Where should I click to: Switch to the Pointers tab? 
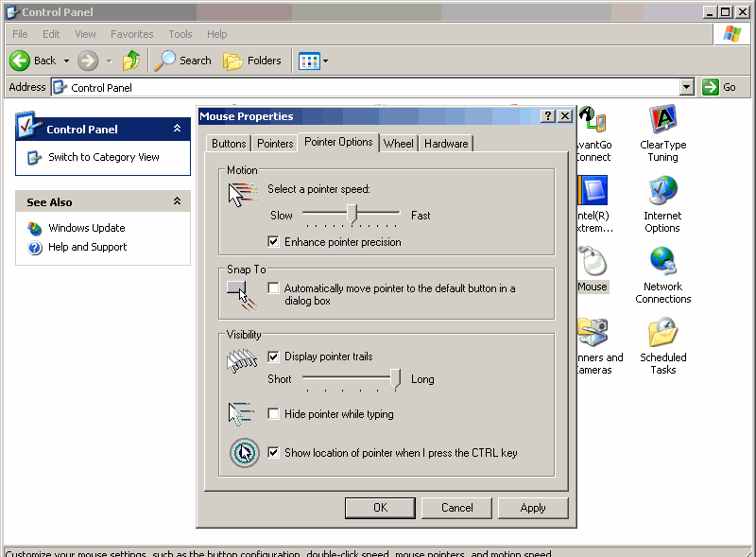tap(275, 144)
